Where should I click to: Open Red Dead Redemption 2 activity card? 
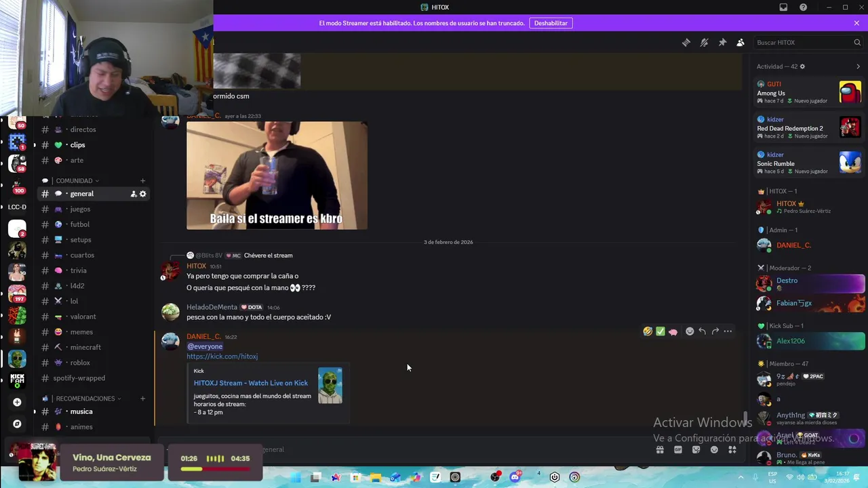[809, 127]
